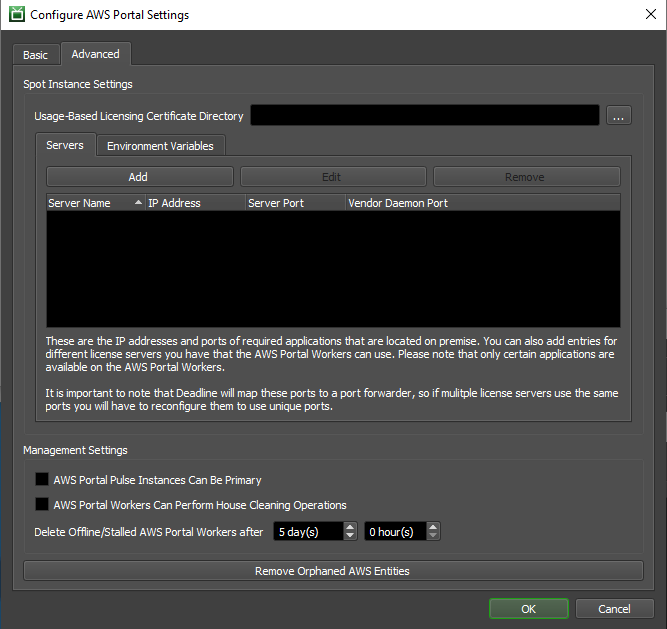667x629 pixels.
Task: Switch to the Basic tab
Action: tap(35, 55)
